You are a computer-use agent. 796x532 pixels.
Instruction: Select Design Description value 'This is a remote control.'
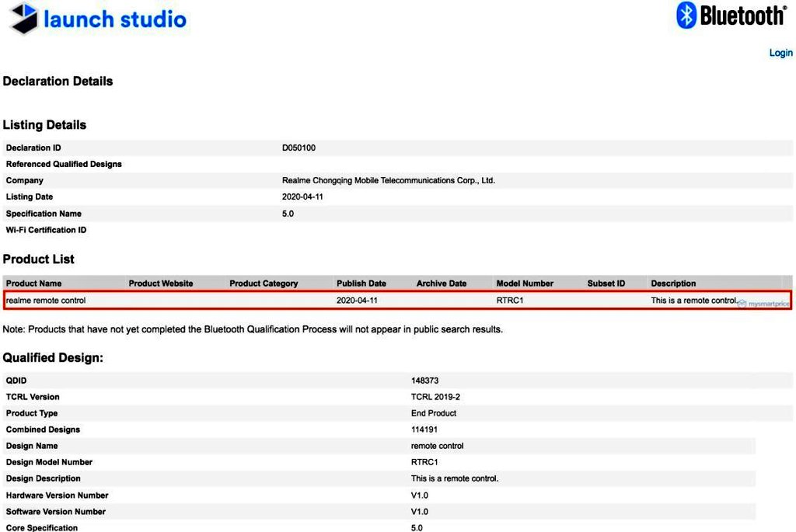(455, 478)
